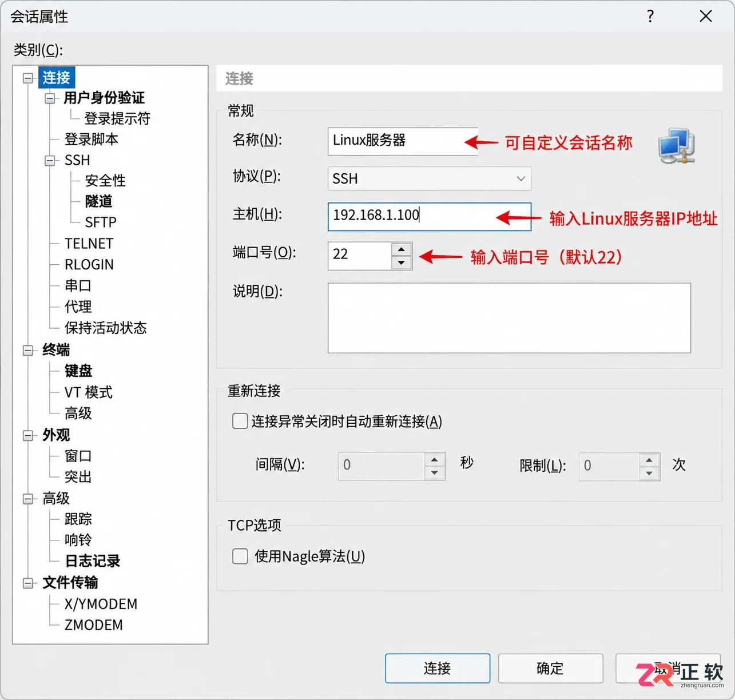735x700 pixels.
Task: Decrease the port number with down arrow
Action: 402,262
